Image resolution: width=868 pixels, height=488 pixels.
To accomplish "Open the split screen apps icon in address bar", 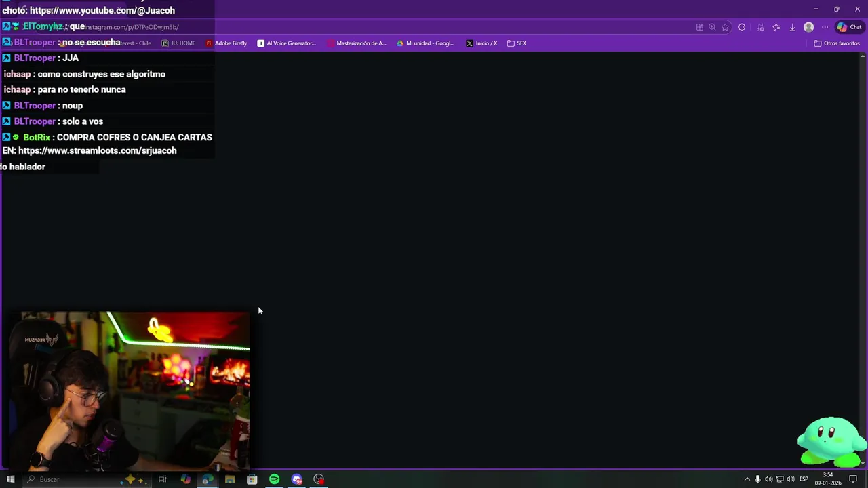I will pyautogui.click(x=699, y=27).
